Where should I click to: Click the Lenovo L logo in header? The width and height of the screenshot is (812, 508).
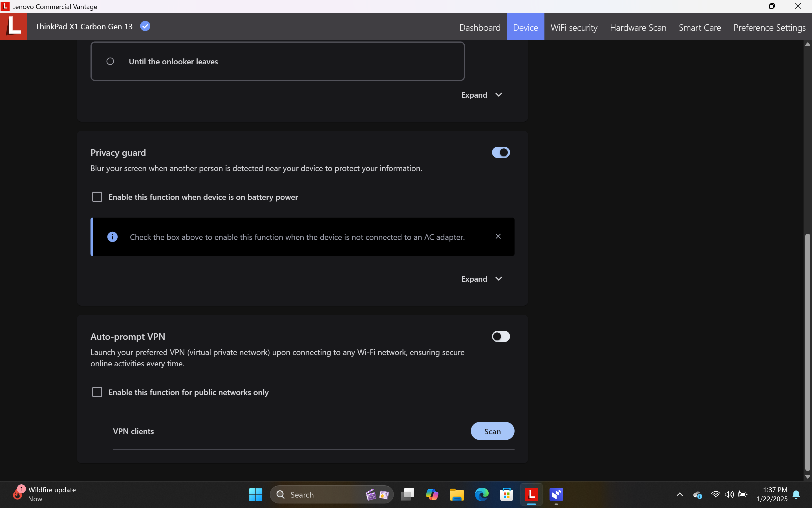(x=14, y=26)
